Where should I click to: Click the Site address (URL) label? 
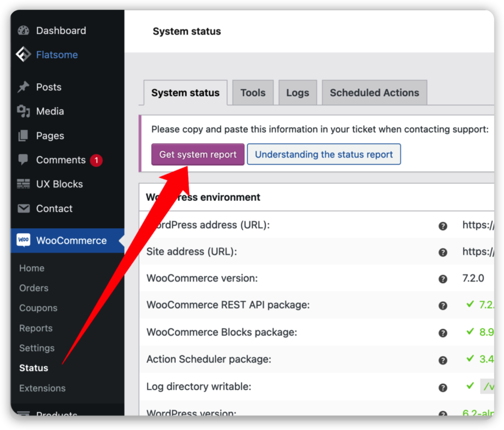[191, 251]
